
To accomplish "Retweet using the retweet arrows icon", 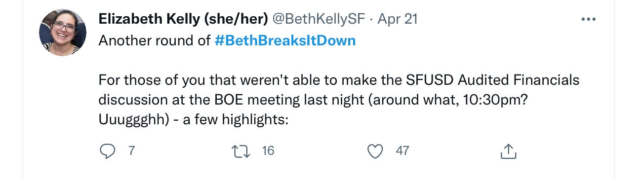I will pos(242,151).
